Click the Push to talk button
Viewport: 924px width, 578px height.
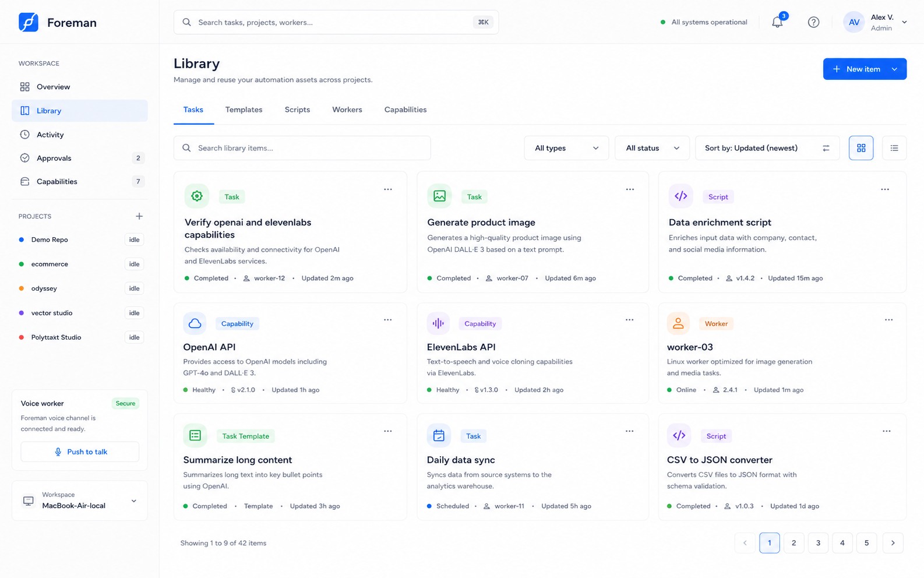click(x=80, y=452)
